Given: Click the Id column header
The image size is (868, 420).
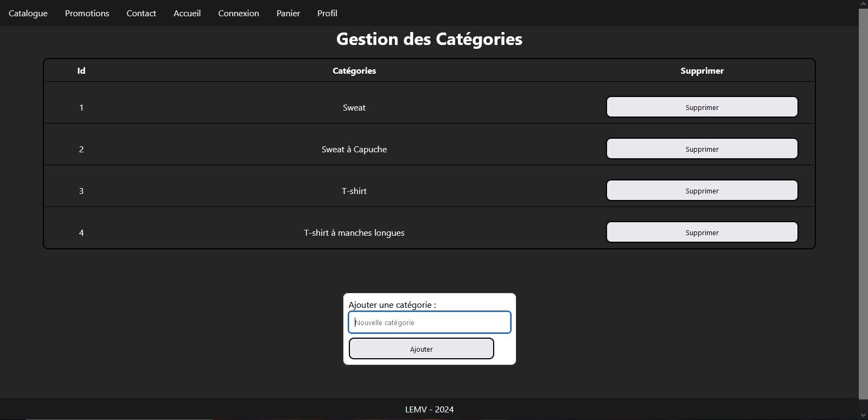Looking at the screenshot, I should tap(81, 71).
